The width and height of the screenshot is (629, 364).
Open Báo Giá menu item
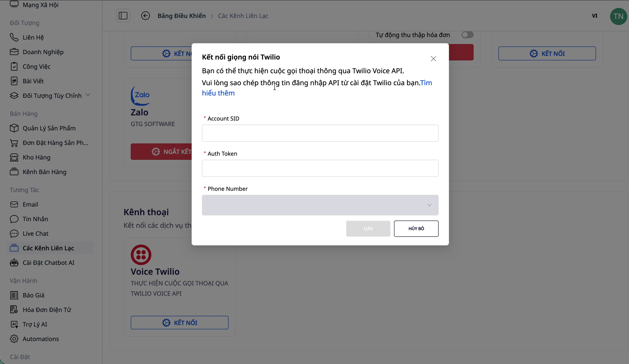33,295
